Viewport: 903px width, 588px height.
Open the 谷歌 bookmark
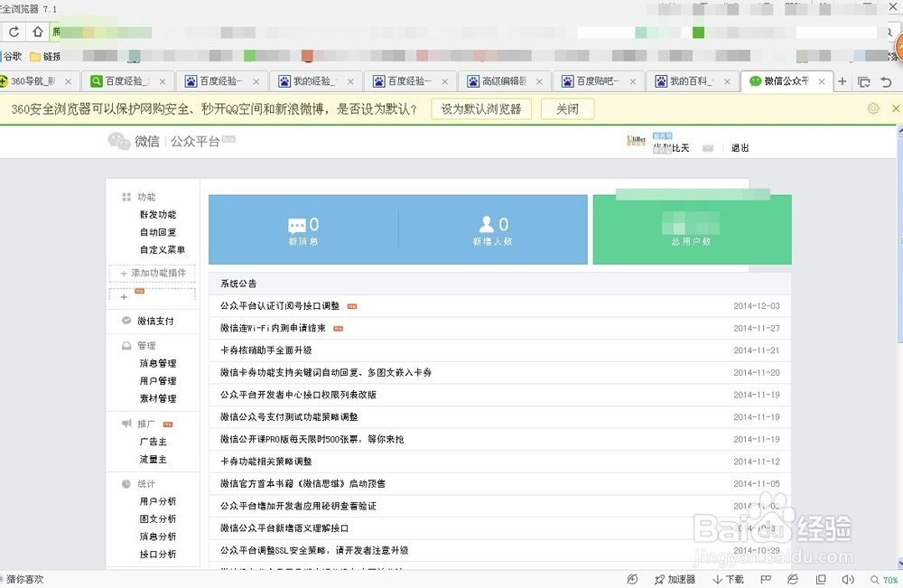[12, 56]
